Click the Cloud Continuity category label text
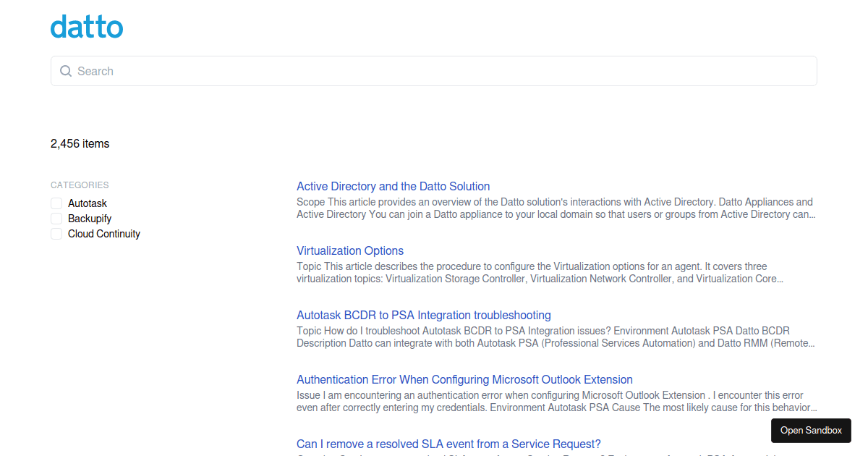The width and height of the screenshot is (868, 456). coord(104,234)
